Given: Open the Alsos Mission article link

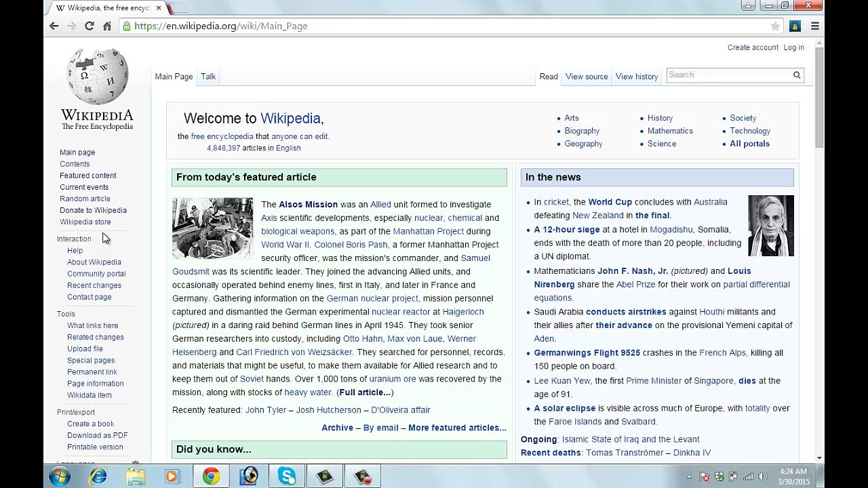Looking at the screenshot, I should (308, 204).
